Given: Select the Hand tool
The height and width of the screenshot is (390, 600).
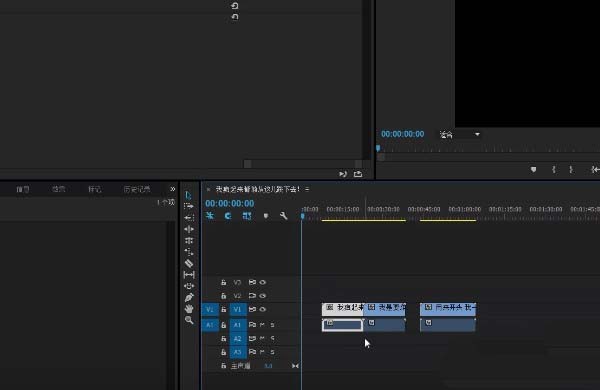Looking at the screenshot, I should coord(189,309).
